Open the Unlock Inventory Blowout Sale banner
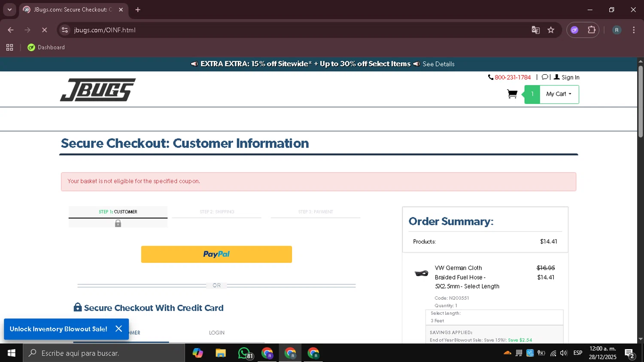 58,329
